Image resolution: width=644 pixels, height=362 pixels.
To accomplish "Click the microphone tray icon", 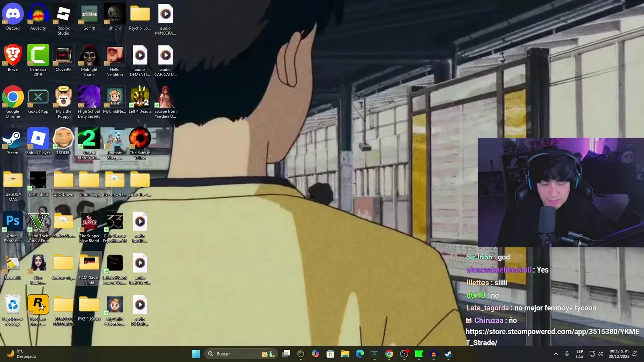I will pyautogui.click(x=567, y=354).
